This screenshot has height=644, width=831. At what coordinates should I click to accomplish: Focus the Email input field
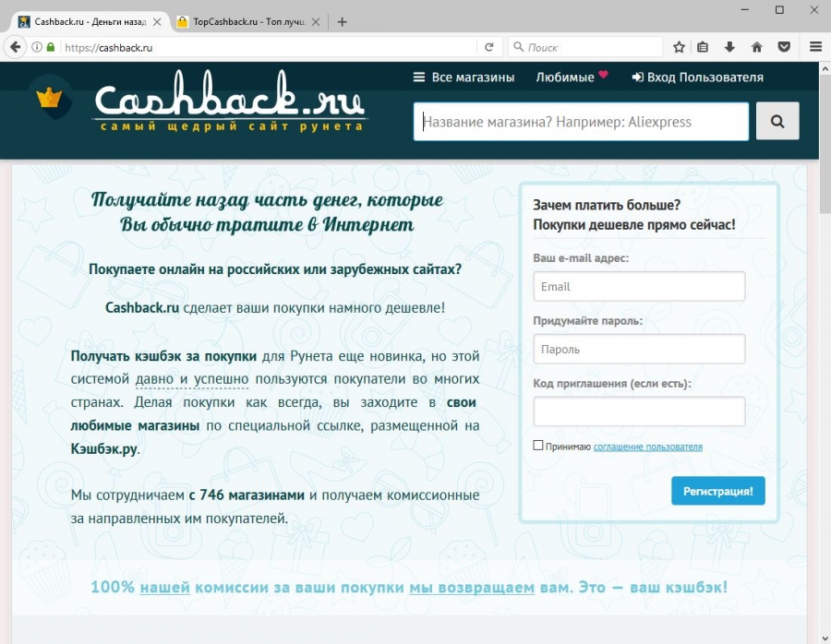point(639,287)
